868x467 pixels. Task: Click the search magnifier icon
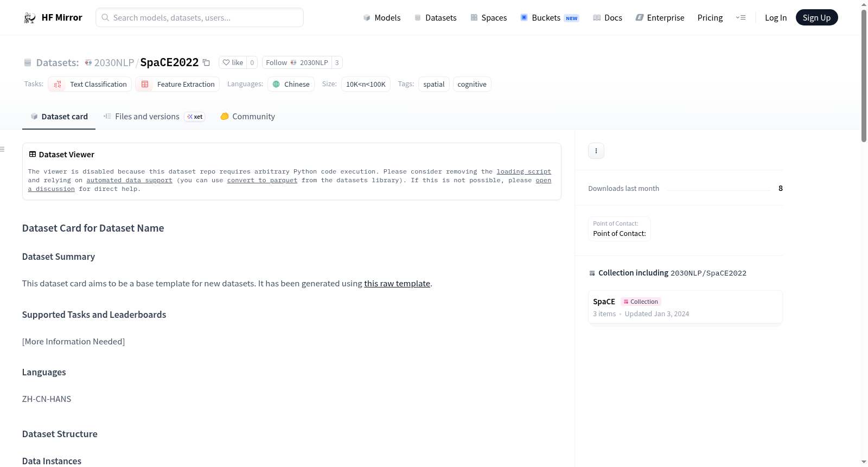click(105, 17)
